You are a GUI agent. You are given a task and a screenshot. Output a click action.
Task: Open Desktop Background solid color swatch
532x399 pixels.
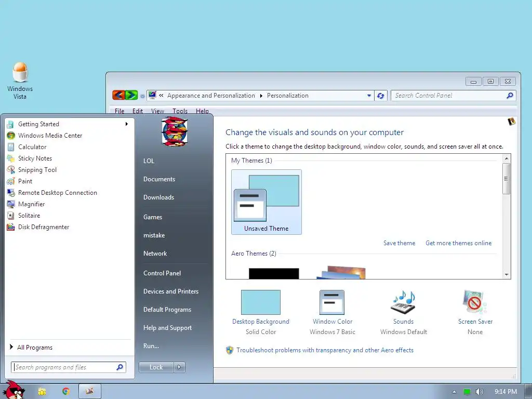click(x=261, y=302)
